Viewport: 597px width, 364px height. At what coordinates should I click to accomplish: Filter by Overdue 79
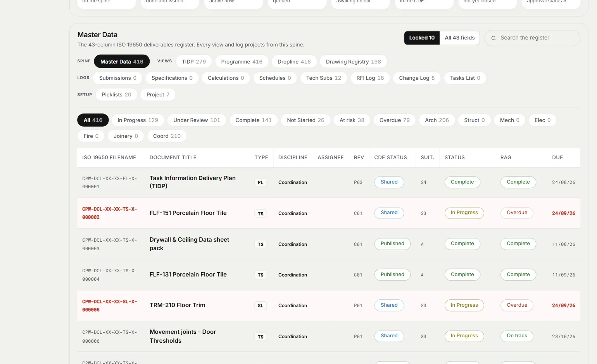(394, 120)
